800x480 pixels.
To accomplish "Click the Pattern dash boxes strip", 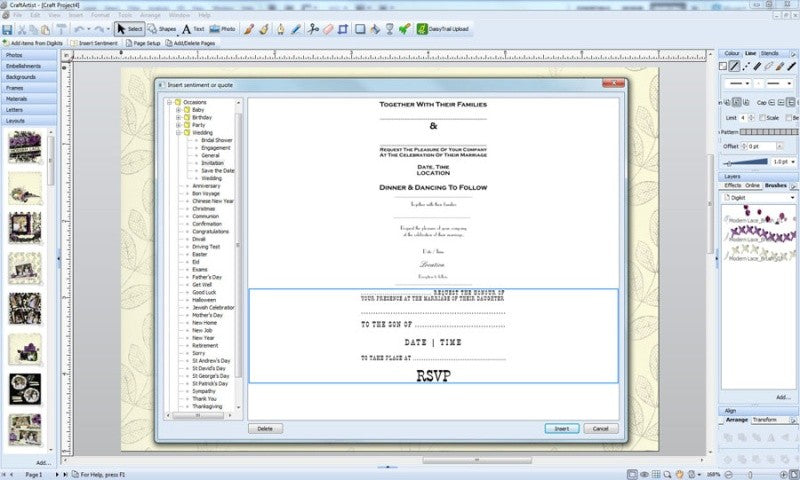I will point(769,132).
